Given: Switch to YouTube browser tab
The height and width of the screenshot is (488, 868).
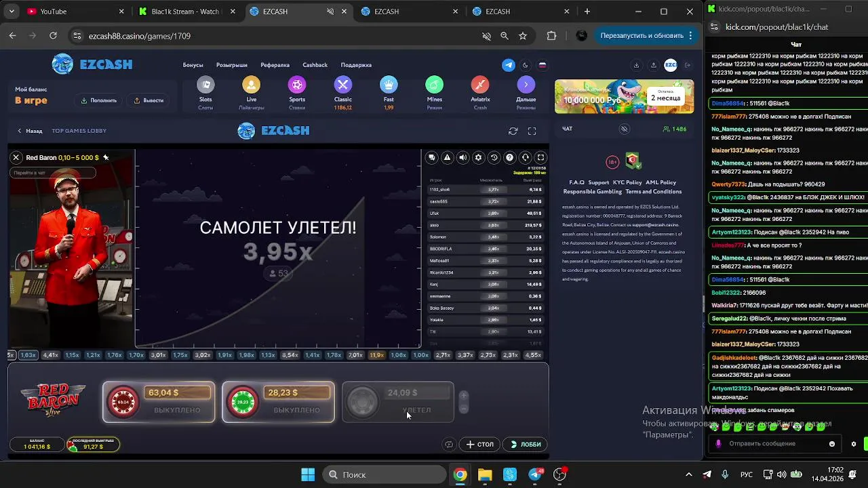Looking at the screenshot, I should pos(75,12).
